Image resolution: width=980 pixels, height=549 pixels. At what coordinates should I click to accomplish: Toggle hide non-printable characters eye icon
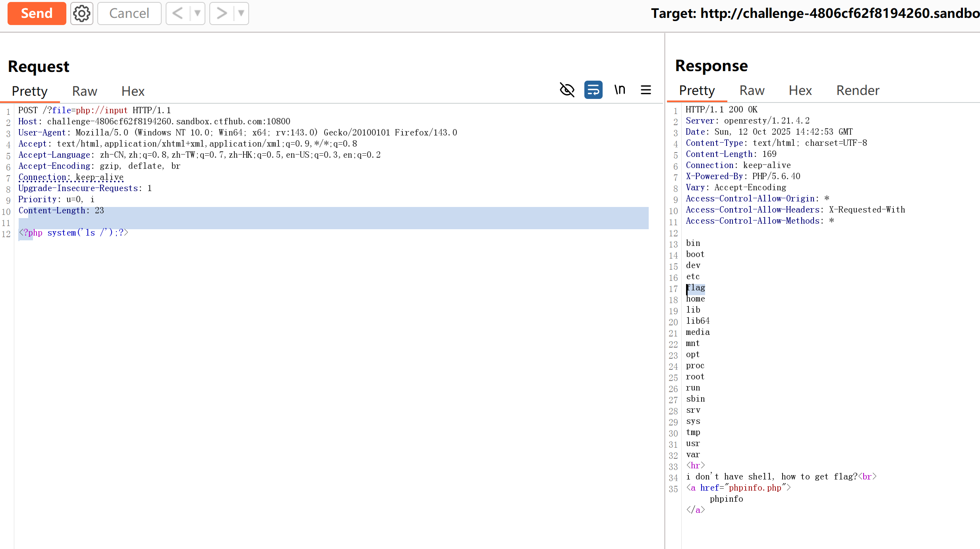567,90
